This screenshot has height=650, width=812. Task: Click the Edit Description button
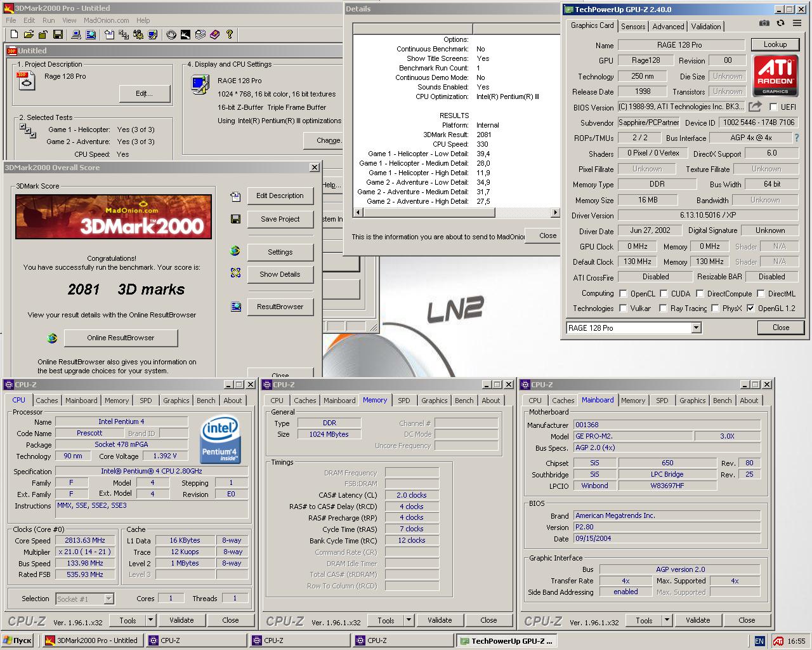[x=280, y=196]
